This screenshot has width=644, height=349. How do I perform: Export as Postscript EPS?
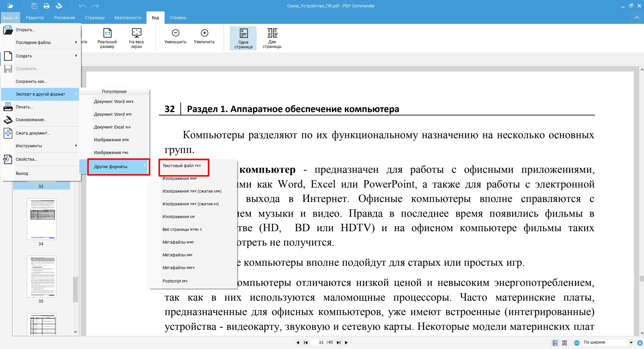coord(194,281)
